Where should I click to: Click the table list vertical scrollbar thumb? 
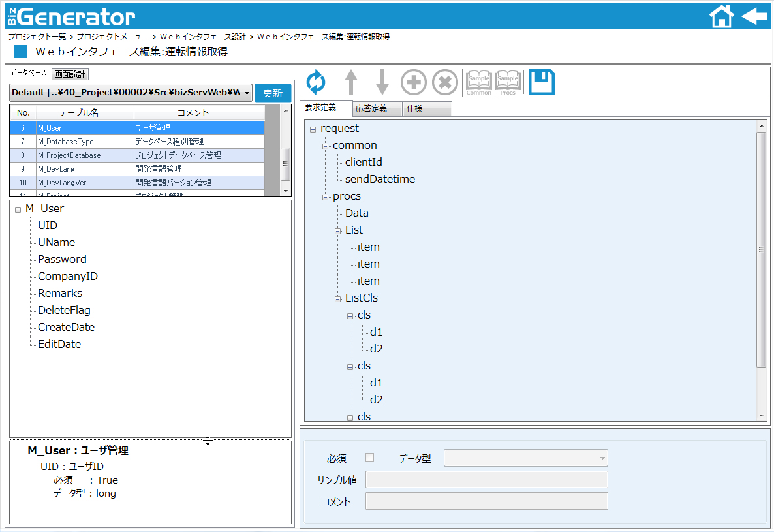pos(285,164)
